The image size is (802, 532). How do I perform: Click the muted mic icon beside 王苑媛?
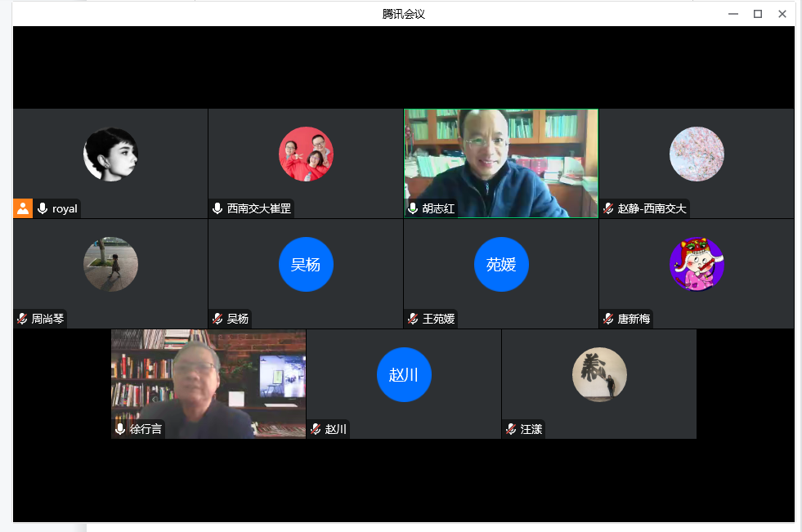pos(413,319)
